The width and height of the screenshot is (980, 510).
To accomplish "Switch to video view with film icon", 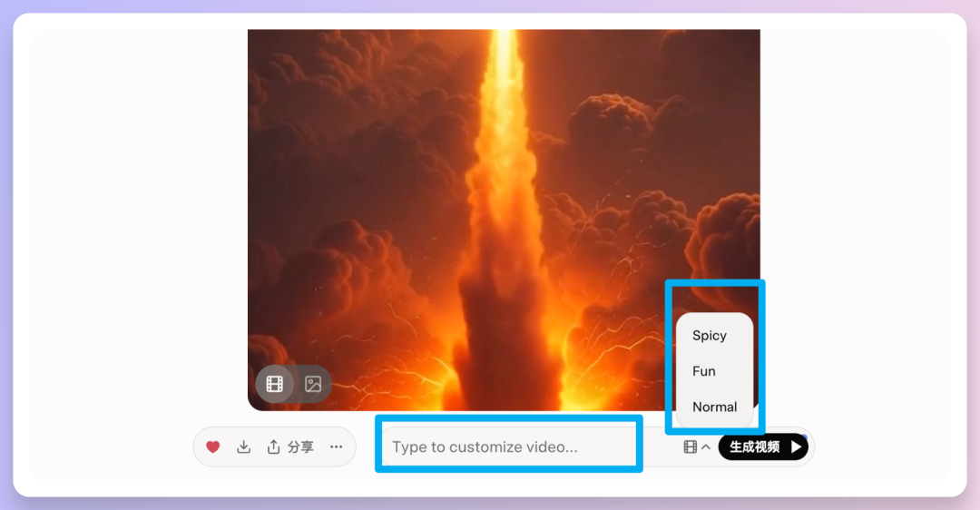I will coord(274,384).
